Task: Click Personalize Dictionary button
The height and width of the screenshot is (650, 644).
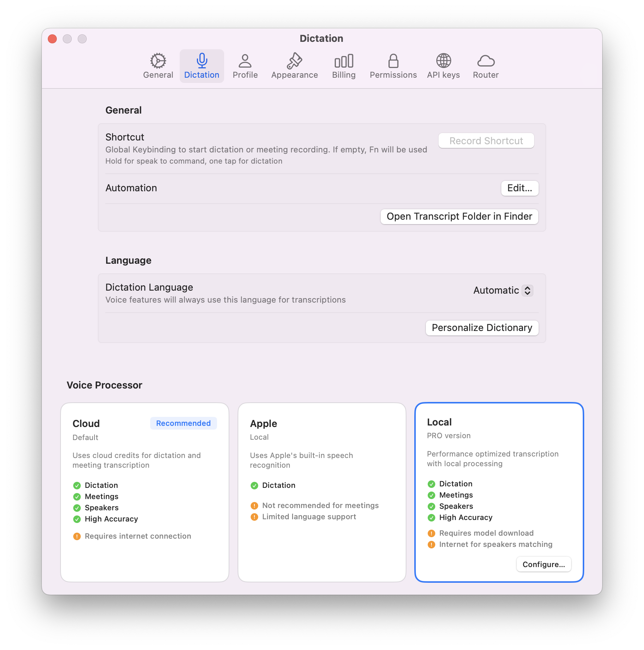Action: [x=482, y=328]
